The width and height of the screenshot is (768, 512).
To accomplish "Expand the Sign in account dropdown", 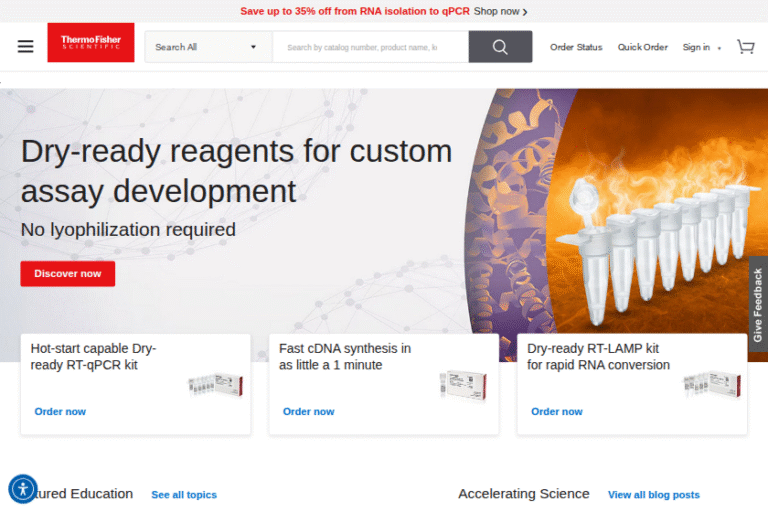I will [x=701, y=47].
